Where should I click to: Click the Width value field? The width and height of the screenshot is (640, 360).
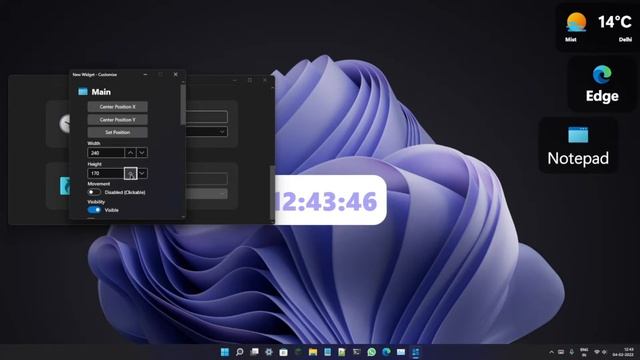[106, 153]
